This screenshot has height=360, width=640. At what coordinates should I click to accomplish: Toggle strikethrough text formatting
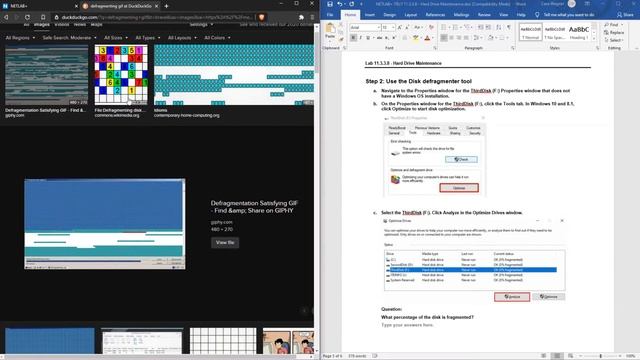tap(379, 38)
